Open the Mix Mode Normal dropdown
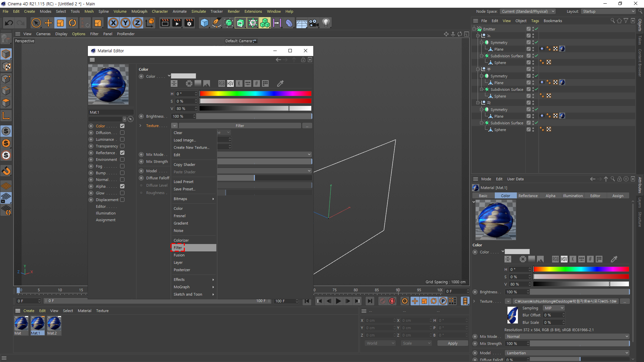 coord(567,337)
